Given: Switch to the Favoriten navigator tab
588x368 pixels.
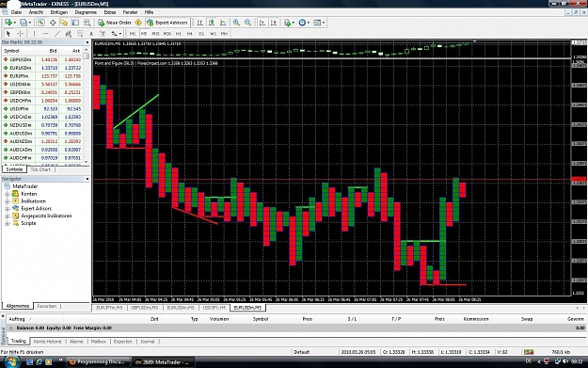Looking at the screenshot, I should (47, 307).
